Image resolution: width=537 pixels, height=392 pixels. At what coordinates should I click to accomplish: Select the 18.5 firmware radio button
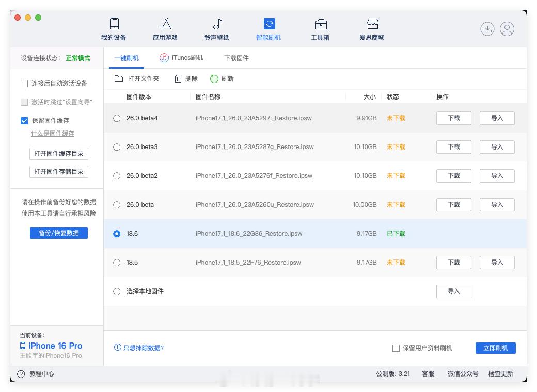pyautogui.click(x=117, y=263)
